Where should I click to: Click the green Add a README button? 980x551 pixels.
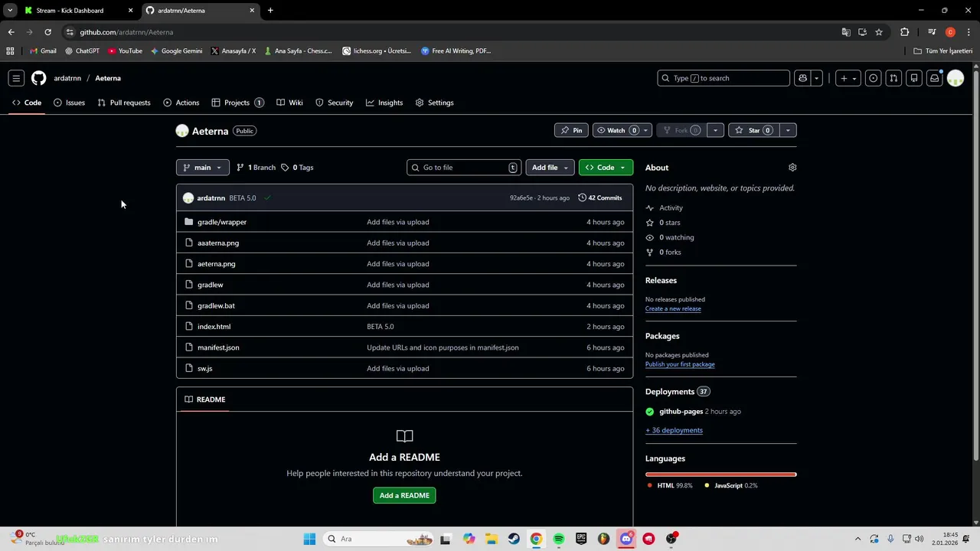coord(404,495)
